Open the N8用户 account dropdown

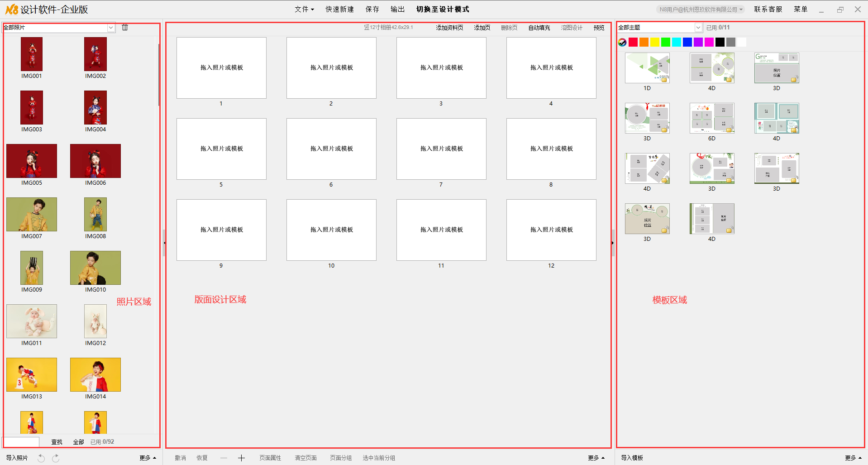point(701,9)
